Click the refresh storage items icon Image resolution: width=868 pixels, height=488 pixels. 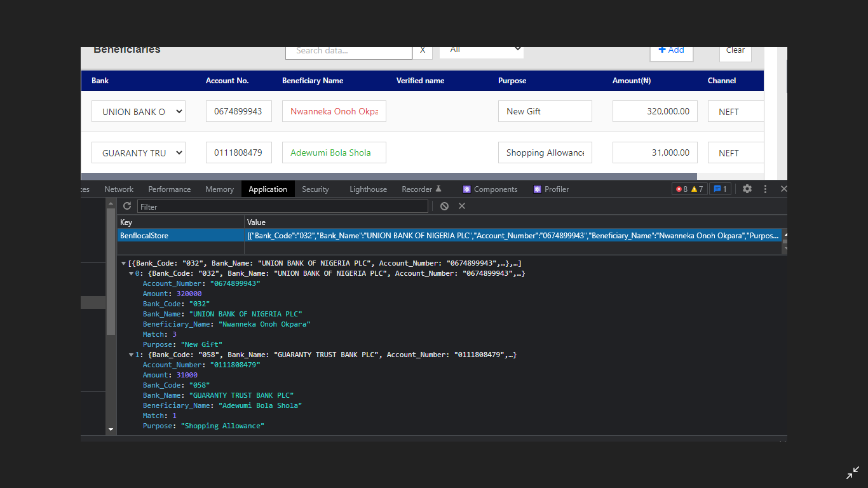(x=126, y=206)
